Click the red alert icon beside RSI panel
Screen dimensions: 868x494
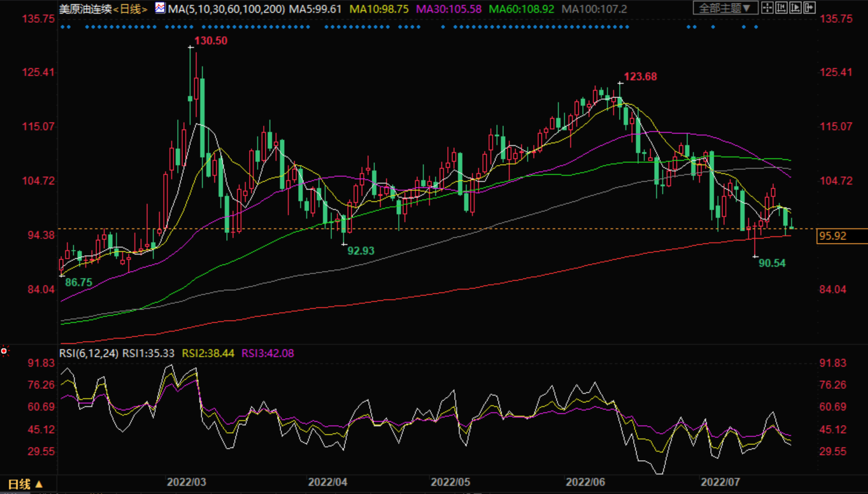(4, 351)
